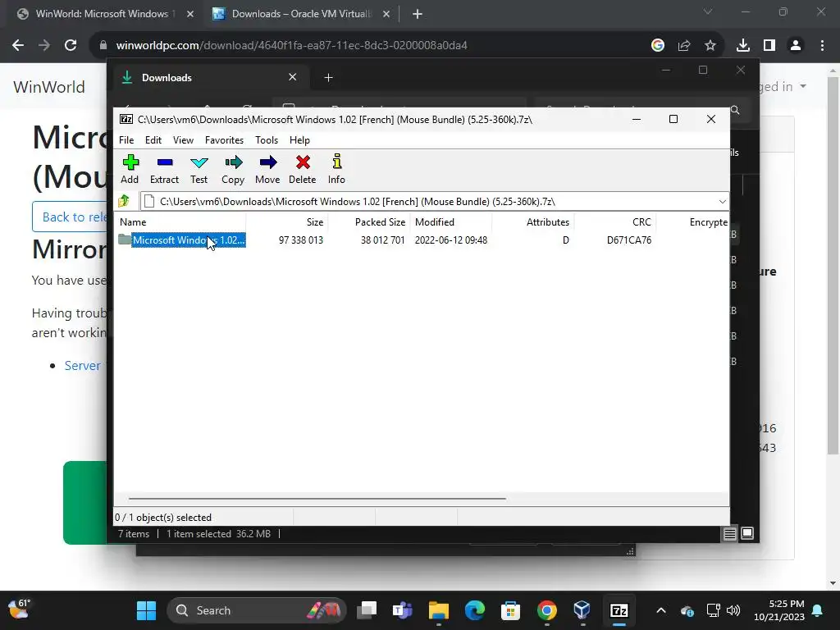Open Microsoft Store from taskbar
Viewport: 840px width, 630px height.
click(510, 610)
